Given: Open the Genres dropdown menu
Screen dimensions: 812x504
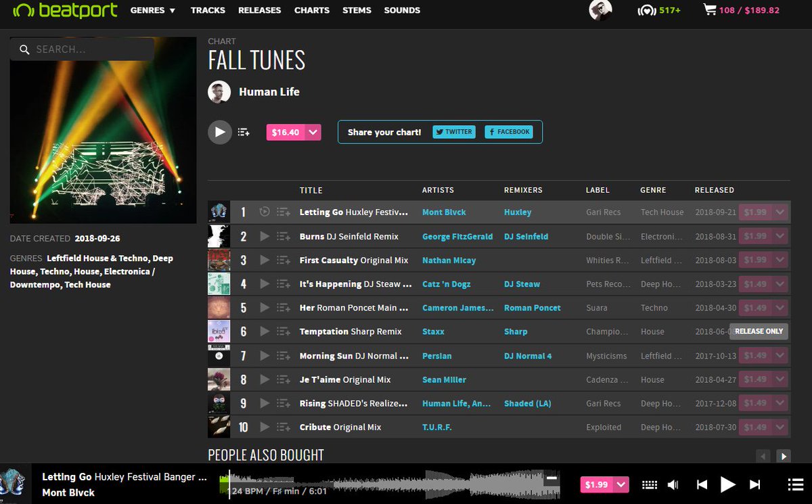Looking at the screenshot, I should click(153, 10).
